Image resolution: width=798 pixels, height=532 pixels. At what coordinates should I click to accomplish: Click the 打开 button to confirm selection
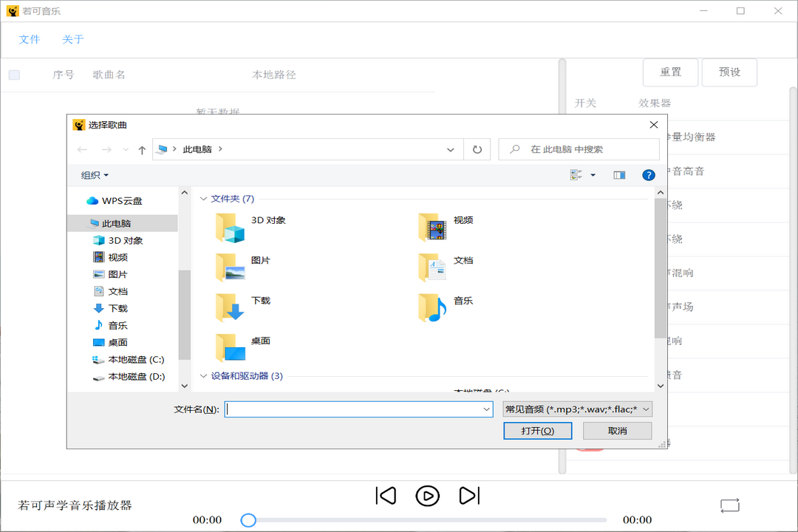[x=537, y=430]
